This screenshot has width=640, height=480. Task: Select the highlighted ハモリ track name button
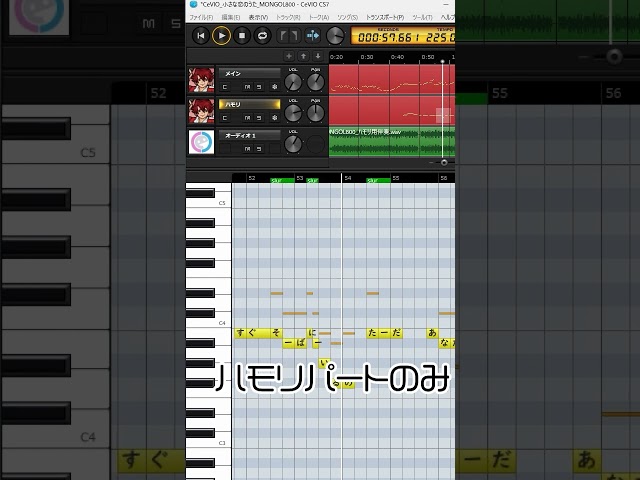tap(249, 104)
